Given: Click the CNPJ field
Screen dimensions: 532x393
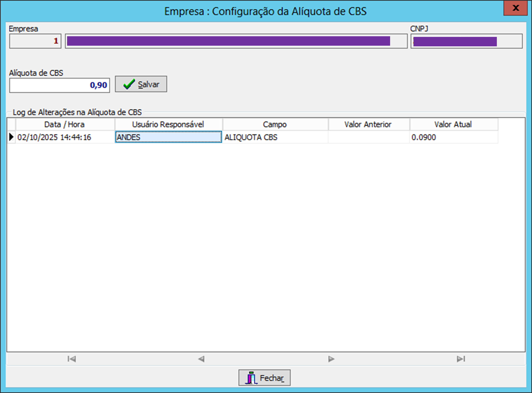Looking at the screenshot, I should click(466, 41).
